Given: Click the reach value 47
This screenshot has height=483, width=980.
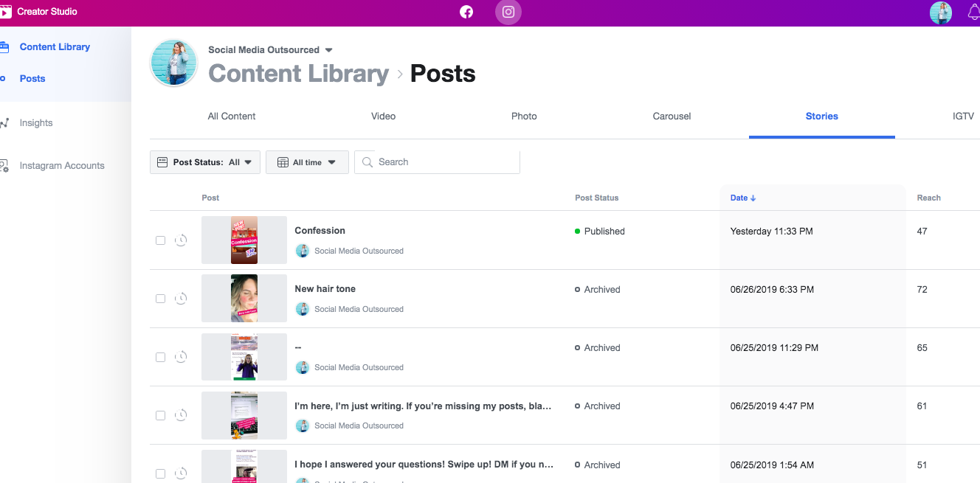Looking at the screenshot, I should point(922,232).
